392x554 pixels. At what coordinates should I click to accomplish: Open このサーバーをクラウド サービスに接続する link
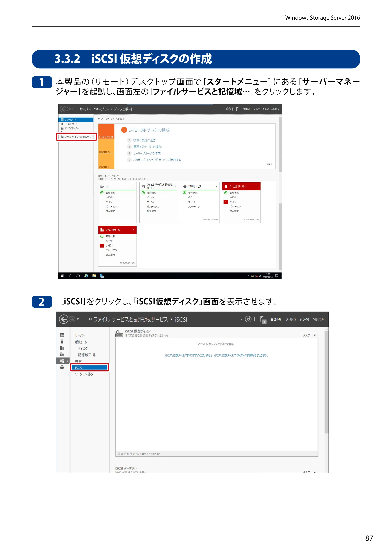157,160
